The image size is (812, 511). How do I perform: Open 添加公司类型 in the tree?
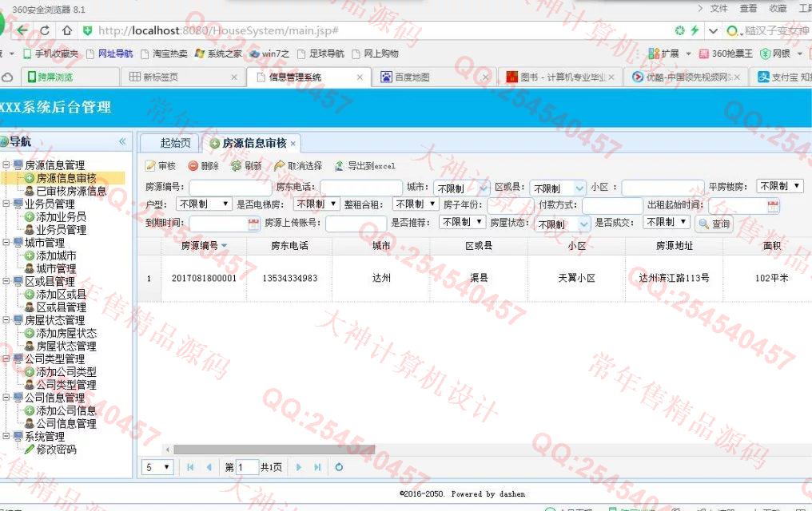66,372
